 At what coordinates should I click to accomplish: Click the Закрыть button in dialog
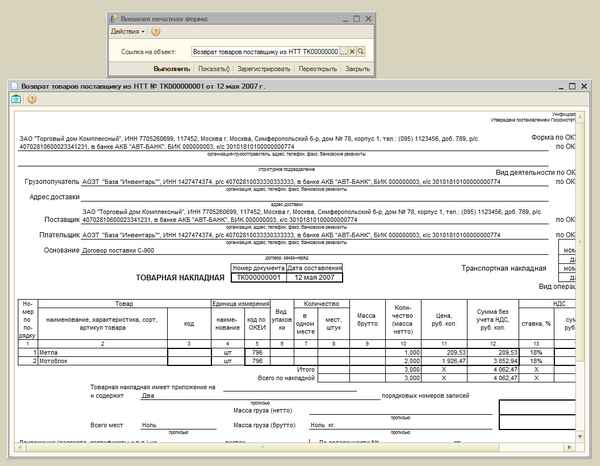pos(357,69)
